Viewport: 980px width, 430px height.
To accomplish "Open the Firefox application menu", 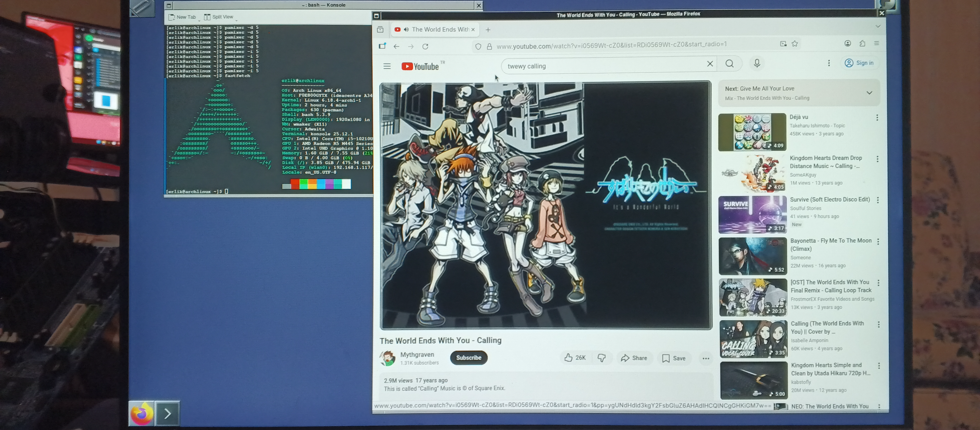I will [877, 43].
